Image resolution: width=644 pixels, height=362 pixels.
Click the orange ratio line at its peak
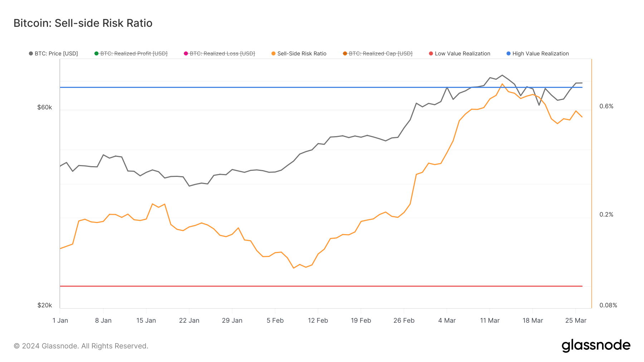point(502,84)
